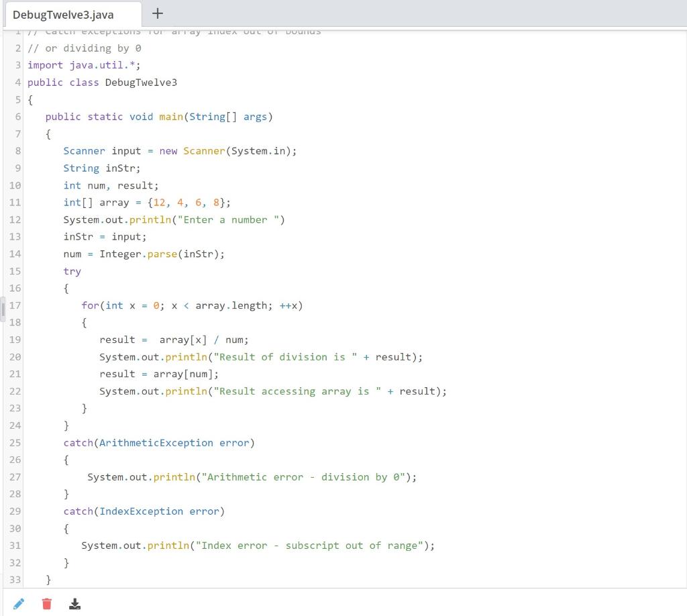Save the file using the download icon
Image resolution: width=687 pixels, height=616 pixels.
click(x=74, y=603)
